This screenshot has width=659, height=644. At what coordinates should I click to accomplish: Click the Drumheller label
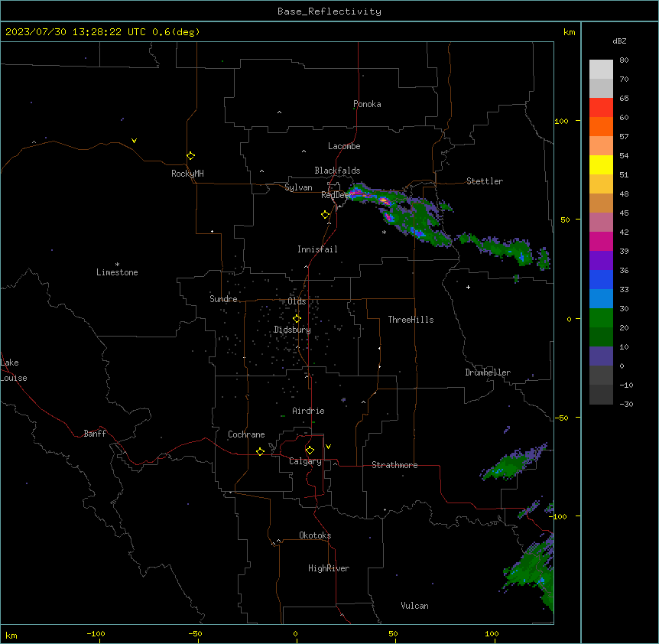[x=488, y=372]
